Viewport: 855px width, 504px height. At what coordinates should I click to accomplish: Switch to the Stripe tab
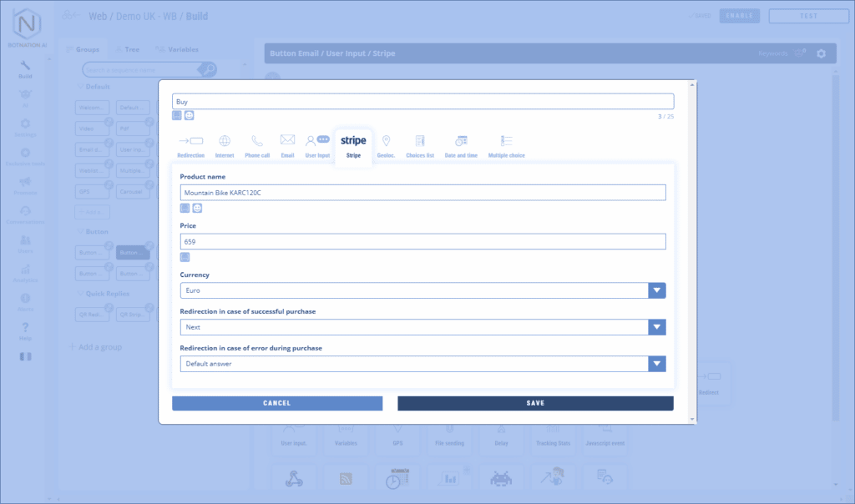(x=353, y=145)
